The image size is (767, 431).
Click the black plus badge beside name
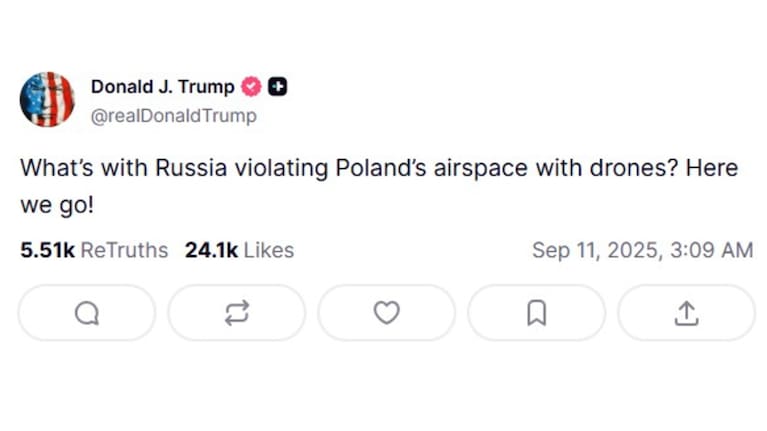278,87
